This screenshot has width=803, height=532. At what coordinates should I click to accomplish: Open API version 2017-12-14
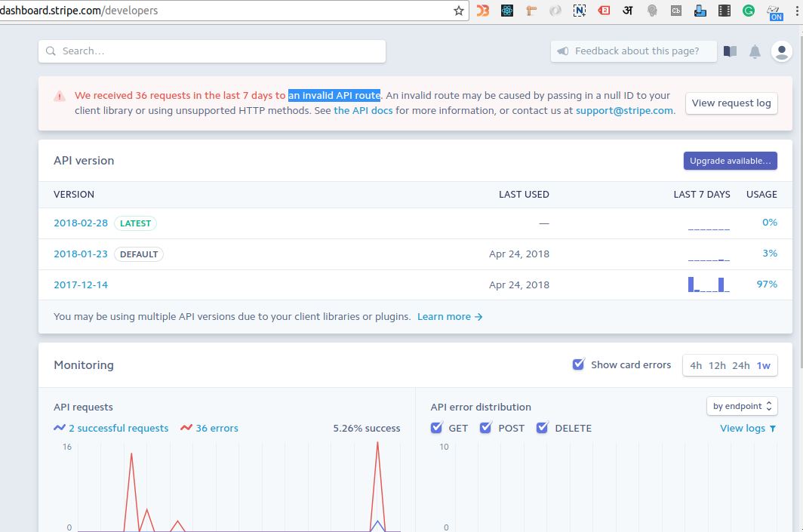tap(81, 284)
